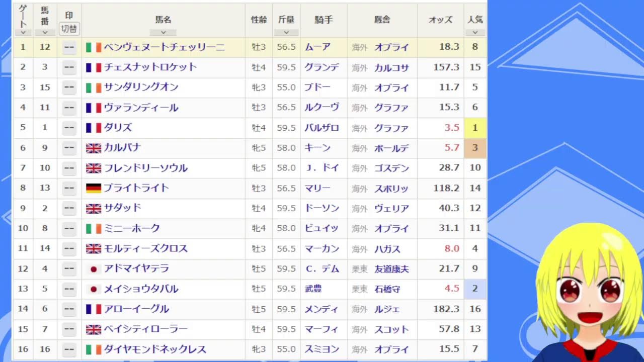Image resolution: width=644 pixels, height=362 pixels.
Task: Click French flag beside チェスナットロケット
Action: (94, 67)
